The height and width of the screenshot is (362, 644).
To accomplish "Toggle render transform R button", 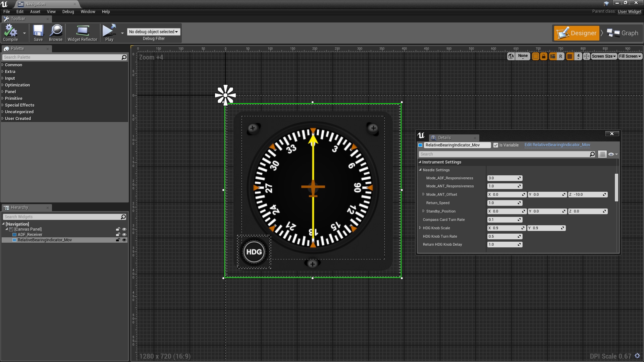I will [x=560, y=56].
